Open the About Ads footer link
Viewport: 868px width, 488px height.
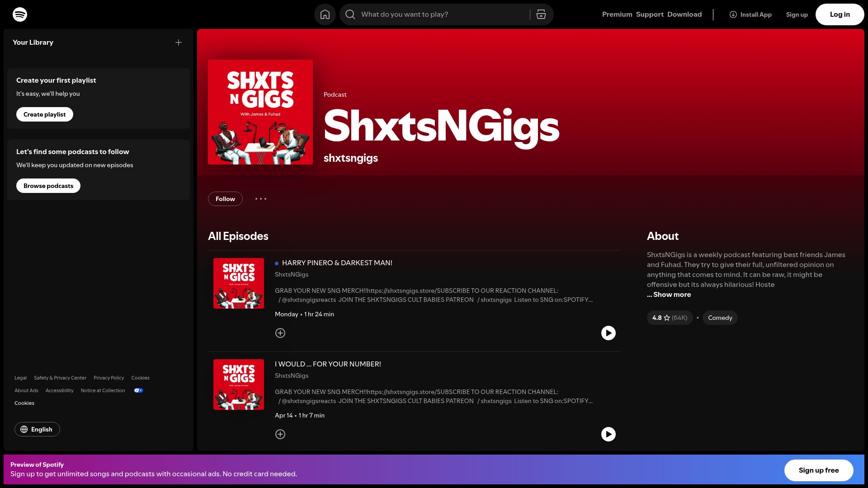(x=26, y=390)
